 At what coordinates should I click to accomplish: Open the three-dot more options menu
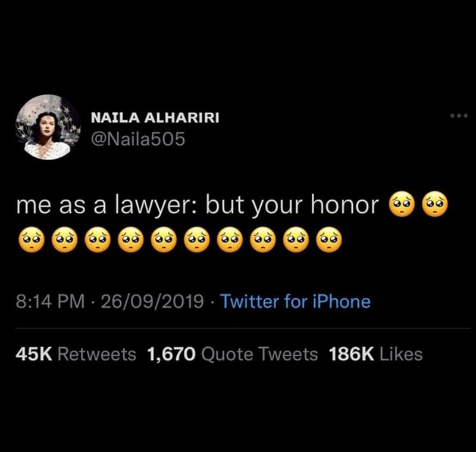click(x=459, y=116)
